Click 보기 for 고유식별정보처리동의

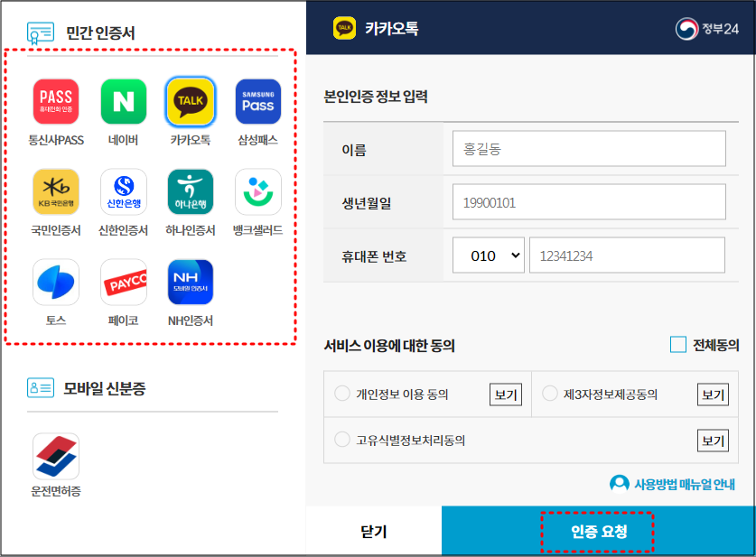click(713, 441)
